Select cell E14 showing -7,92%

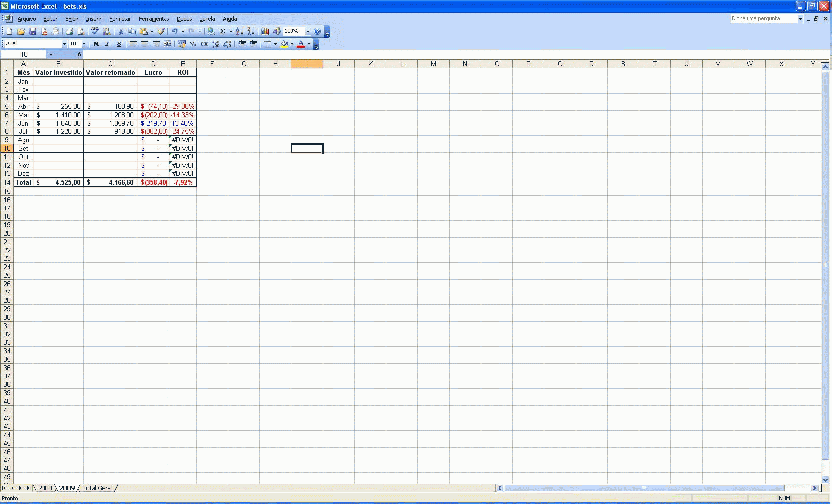pyautogui.click(x=183, y=182)
